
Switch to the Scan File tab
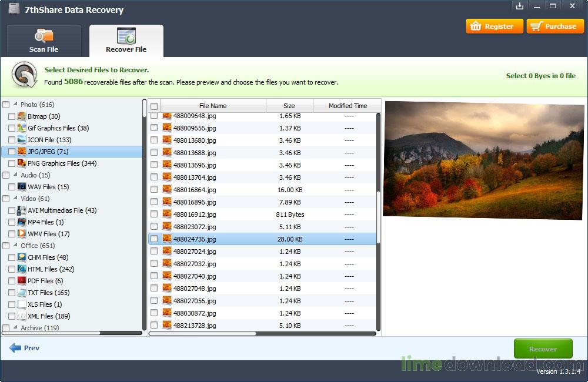point(44,41)
